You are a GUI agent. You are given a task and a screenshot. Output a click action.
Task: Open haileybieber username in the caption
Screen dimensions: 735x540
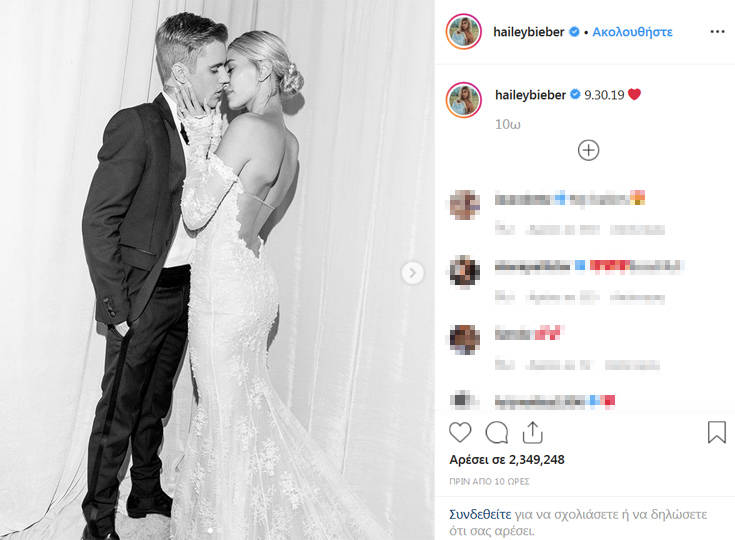[x=531, y=95]
